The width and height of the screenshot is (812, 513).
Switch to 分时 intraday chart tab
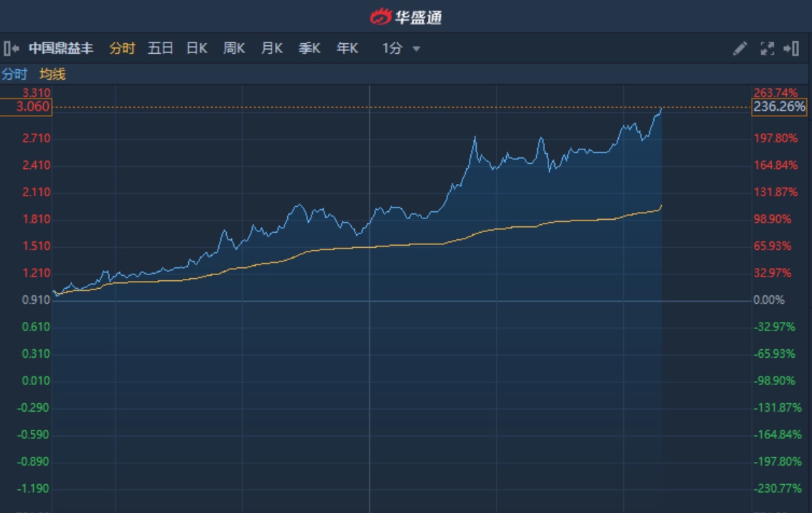click(122, 49)
